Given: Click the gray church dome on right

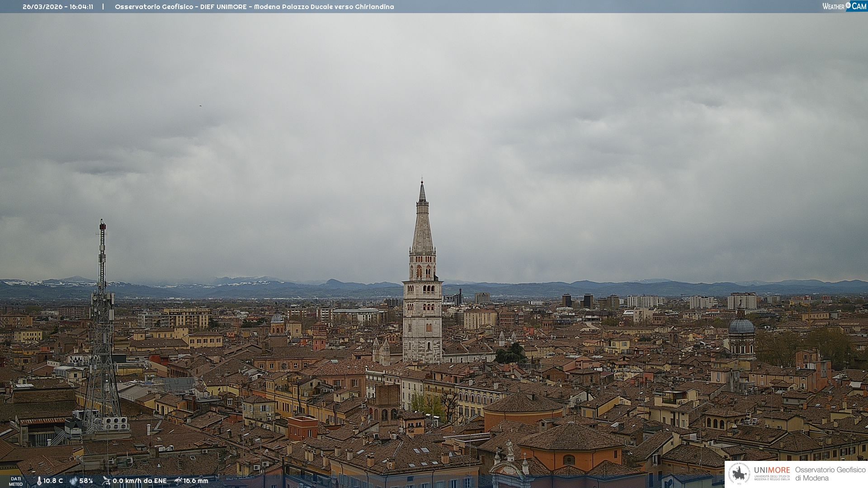Looking at the screenshot, I should tap(741, 326).
